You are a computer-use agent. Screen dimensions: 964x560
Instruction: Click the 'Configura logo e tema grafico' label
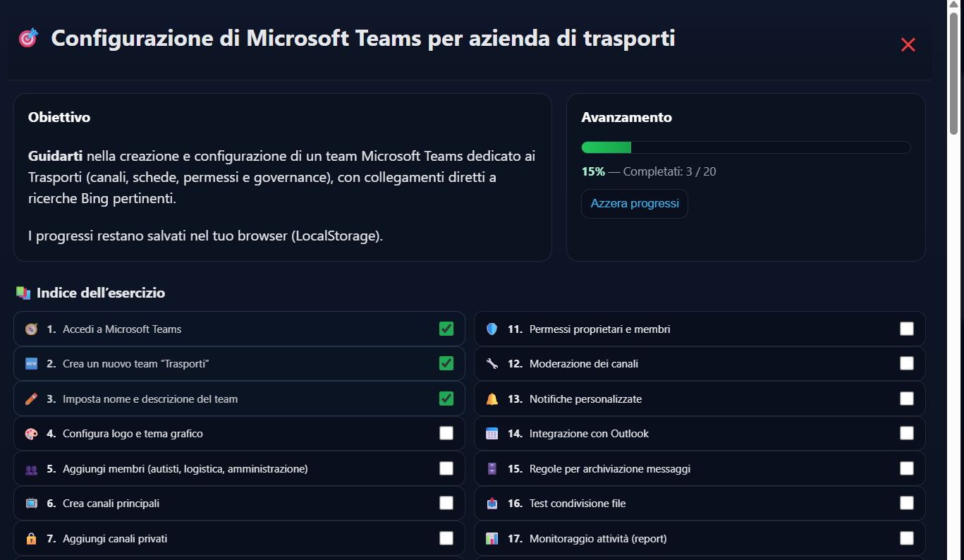click(x=133, y=434)
